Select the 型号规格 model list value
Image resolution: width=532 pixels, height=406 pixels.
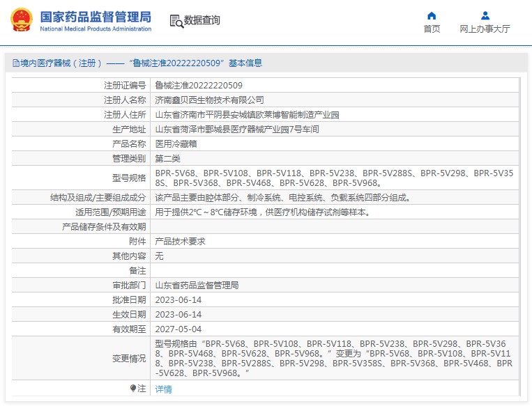point(334,178)
